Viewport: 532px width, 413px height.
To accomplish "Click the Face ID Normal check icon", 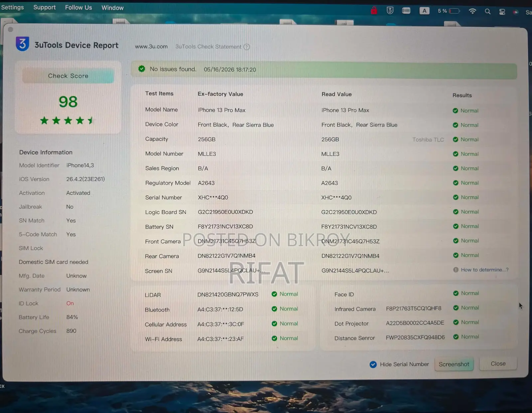I will click(x=456, y=293).
